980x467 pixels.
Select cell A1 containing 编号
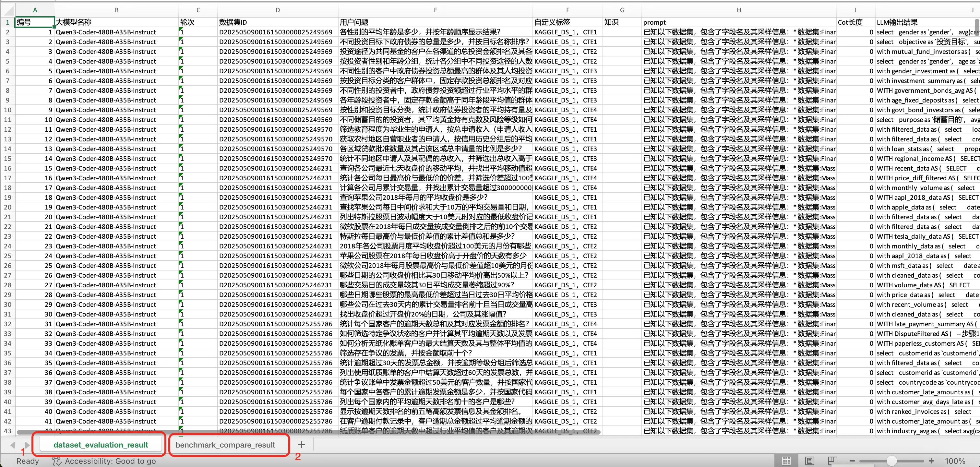coord(35,22)
